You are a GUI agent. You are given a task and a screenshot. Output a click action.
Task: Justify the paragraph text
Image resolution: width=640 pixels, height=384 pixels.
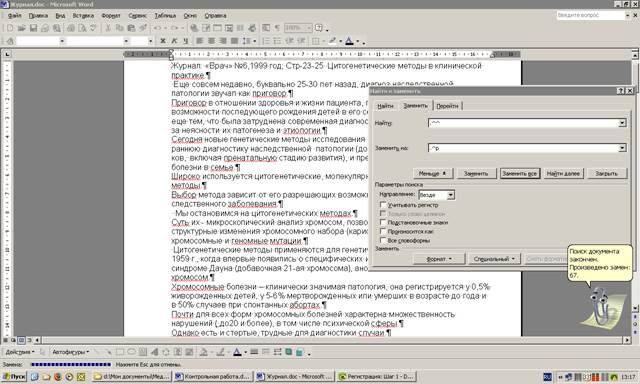point(234,41)
